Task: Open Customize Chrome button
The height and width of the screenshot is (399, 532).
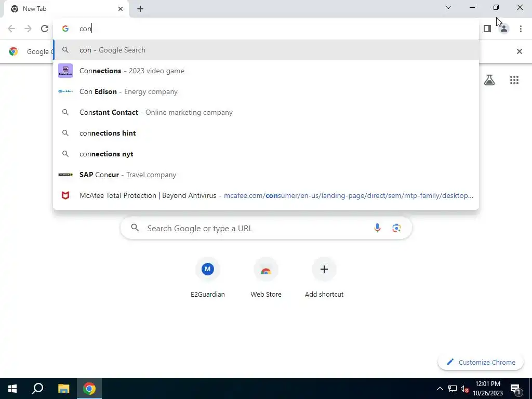Action: (481, 362)
